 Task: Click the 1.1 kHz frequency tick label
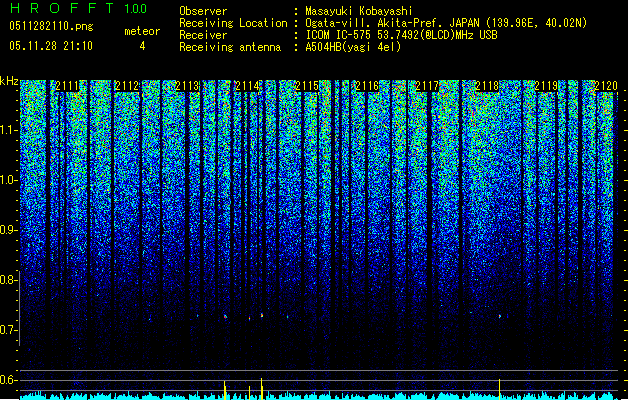pos(9,130)
